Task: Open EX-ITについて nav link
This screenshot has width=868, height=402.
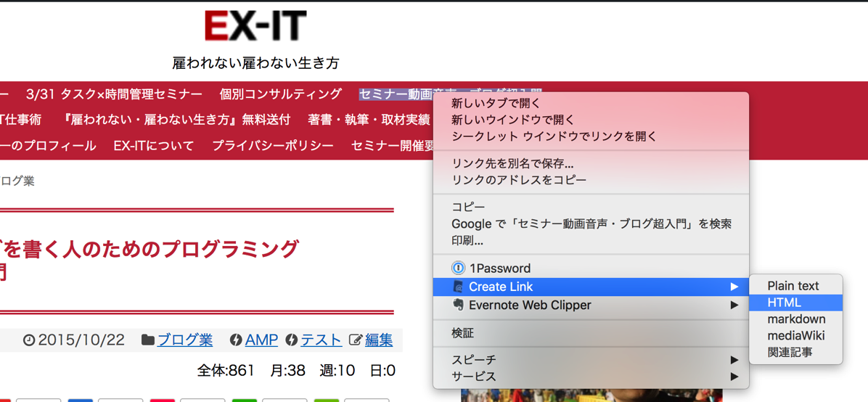Action: pos(154,146)
